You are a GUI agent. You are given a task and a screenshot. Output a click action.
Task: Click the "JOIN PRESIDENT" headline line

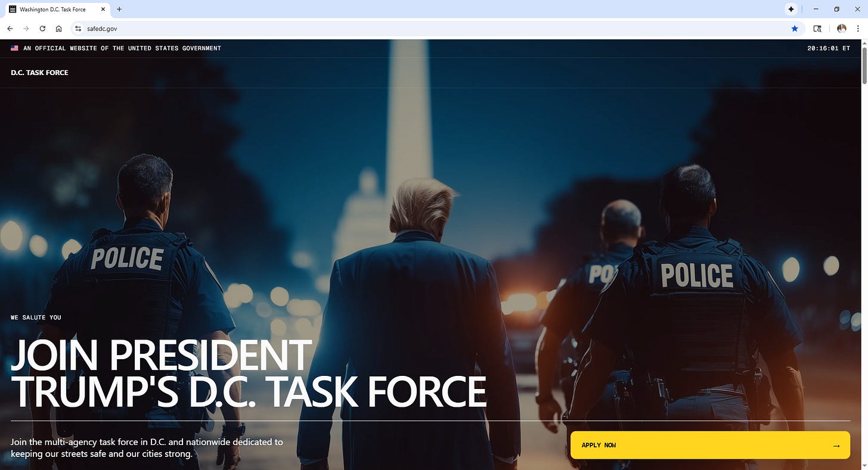pyautogui.click(x=162, y=356)
